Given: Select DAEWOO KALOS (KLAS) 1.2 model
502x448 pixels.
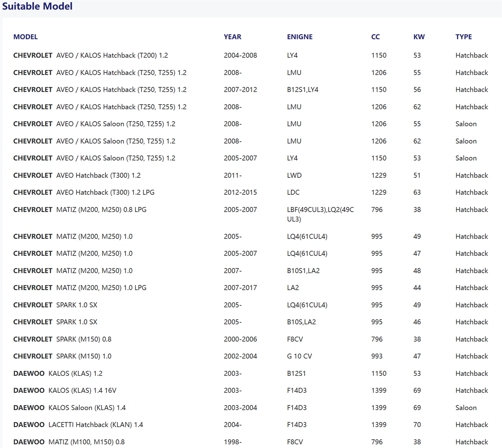Looking at the screenshot, I should tap(58, 373).
